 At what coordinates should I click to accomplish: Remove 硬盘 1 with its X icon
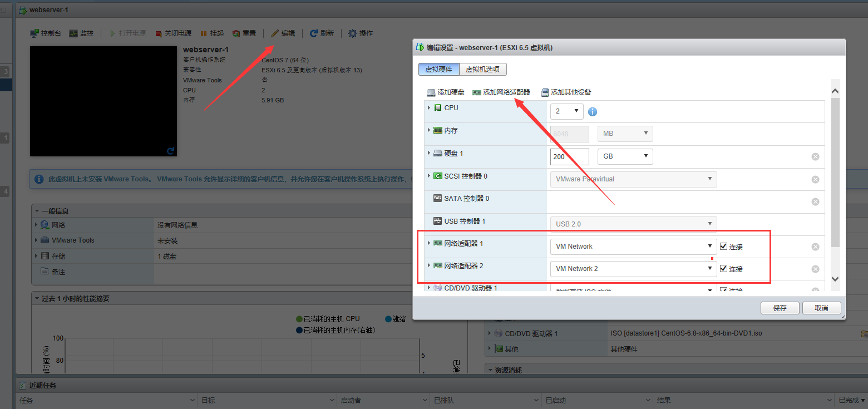[x=816, y=157]
